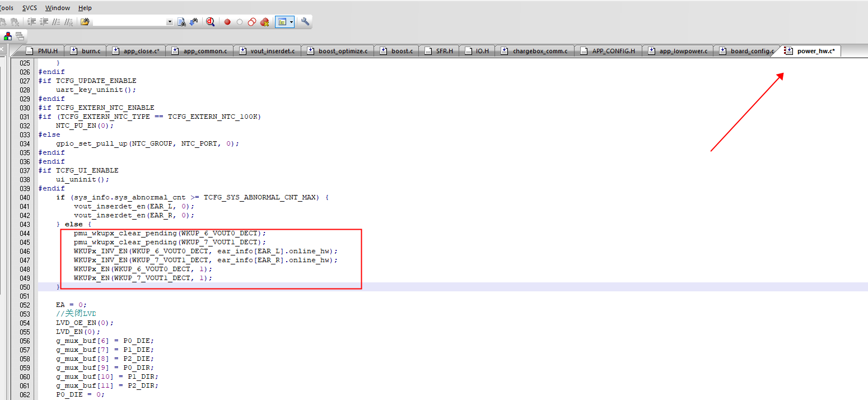
Task: Switch to the IO.H tab
Action: (x=477, y=51)
